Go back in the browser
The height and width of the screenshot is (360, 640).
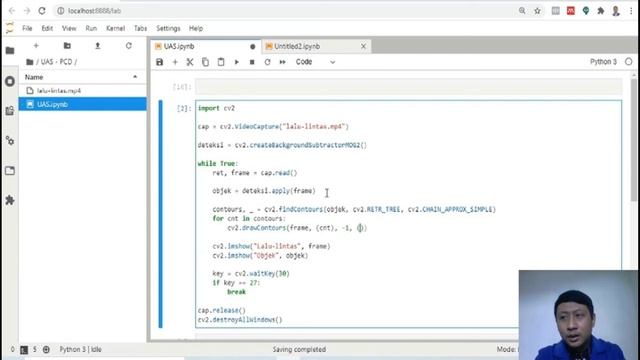click(12, 11)
